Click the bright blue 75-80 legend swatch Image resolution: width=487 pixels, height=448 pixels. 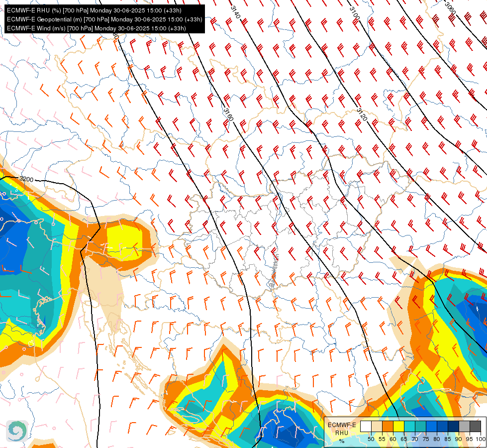coord(431,426)
